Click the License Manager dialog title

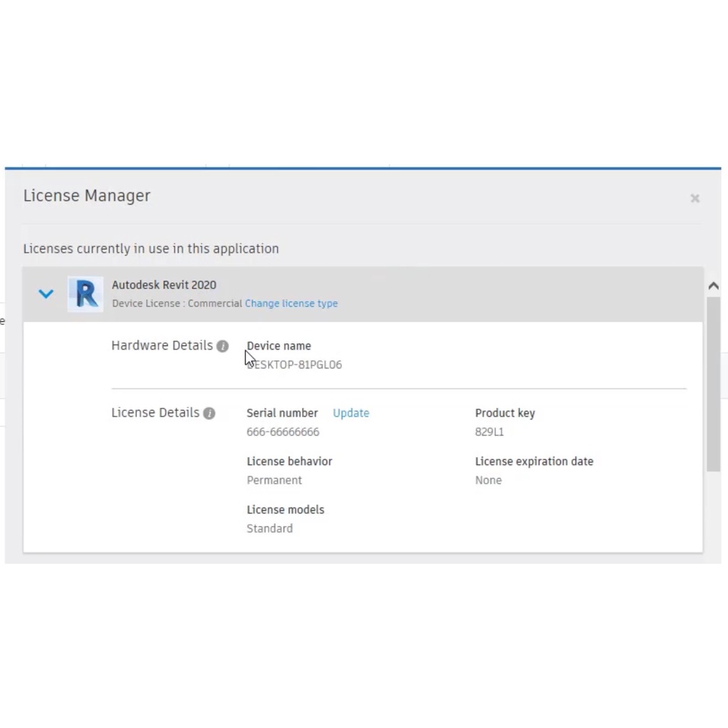pos(87,196)
